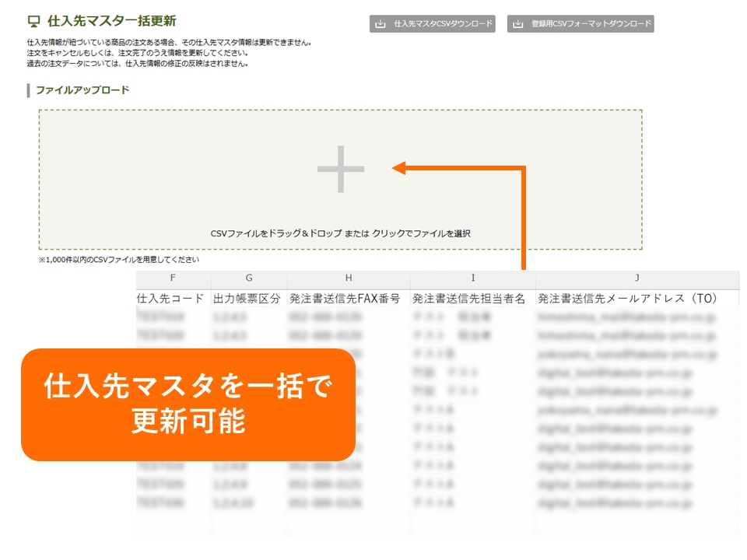Screen dimensions: 747x560
Task: Select spreadsheet column F header
Action: click(173, 278)
